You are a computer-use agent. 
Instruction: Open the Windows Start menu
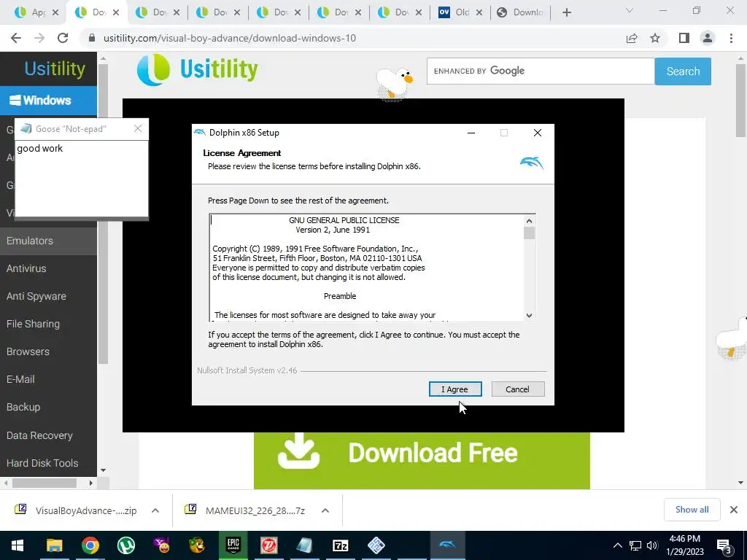(x=18, y=545)
